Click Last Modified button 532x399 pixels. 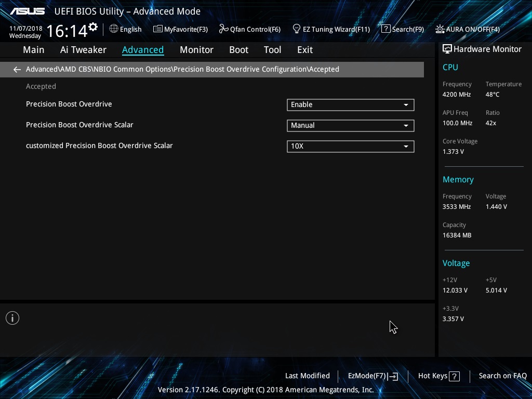pos(308,376)
